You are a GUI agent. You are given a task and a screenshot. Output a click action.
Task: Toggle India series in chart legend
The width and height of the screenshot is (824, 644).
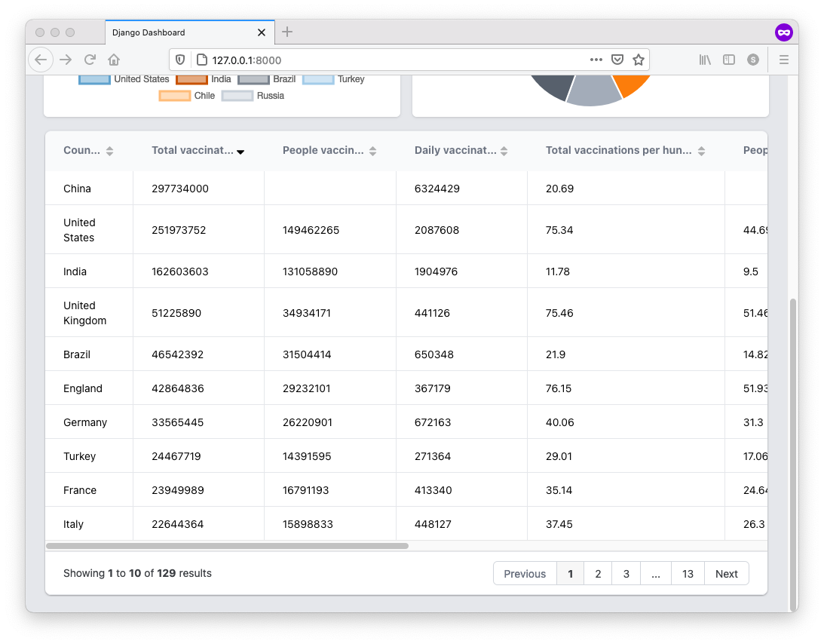(x=204, y=79)
